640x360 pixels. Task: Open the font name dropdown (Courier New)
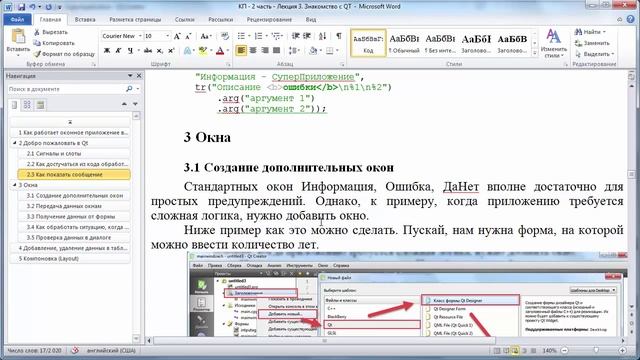pyautogui.click(x=140, y=36)
